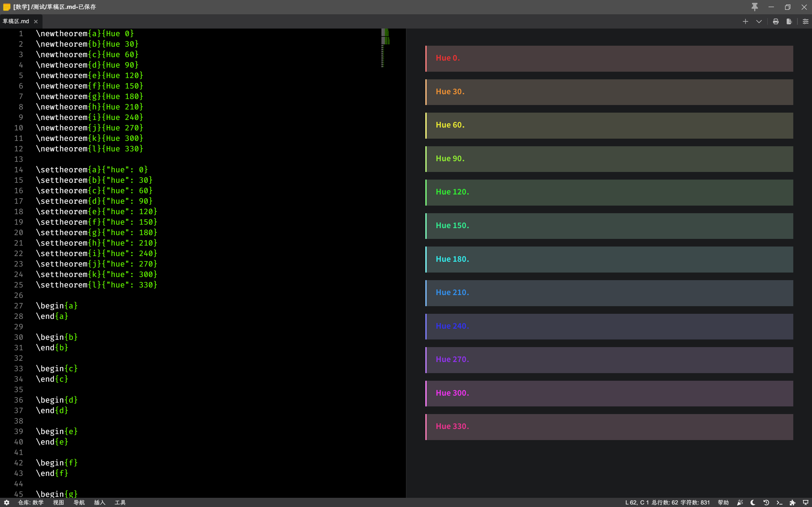Place cursor on \end{f} line
The image size is (812, 507).
[52, 473]
